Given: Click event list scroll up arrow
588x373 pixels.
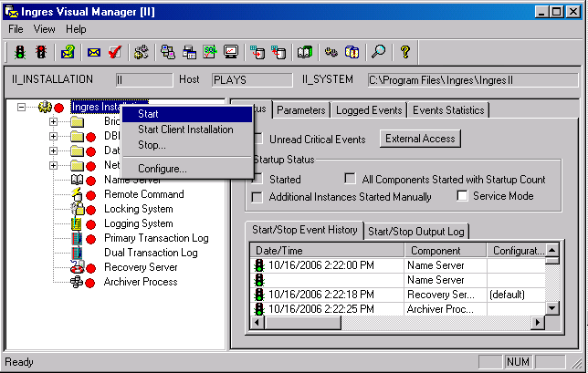Looking at the screenshot, I should (x=552, y=250).
